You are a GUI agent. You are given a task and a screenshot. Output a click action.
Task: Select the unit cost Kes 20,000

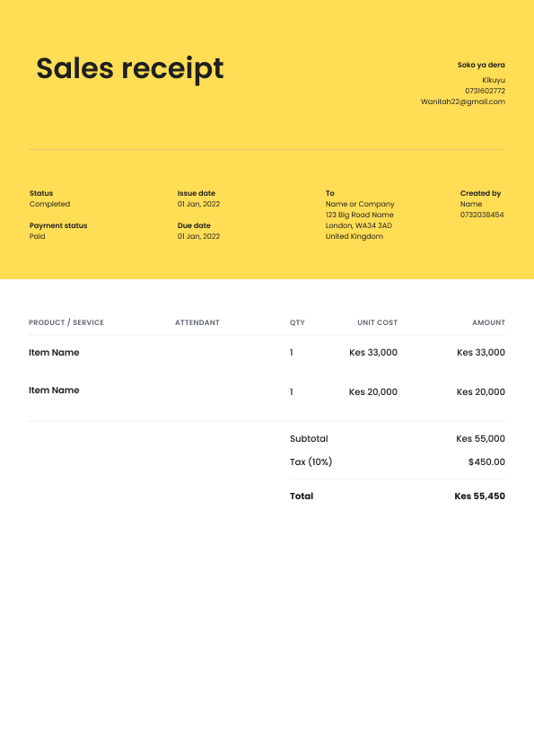click(x=373, y=392)
